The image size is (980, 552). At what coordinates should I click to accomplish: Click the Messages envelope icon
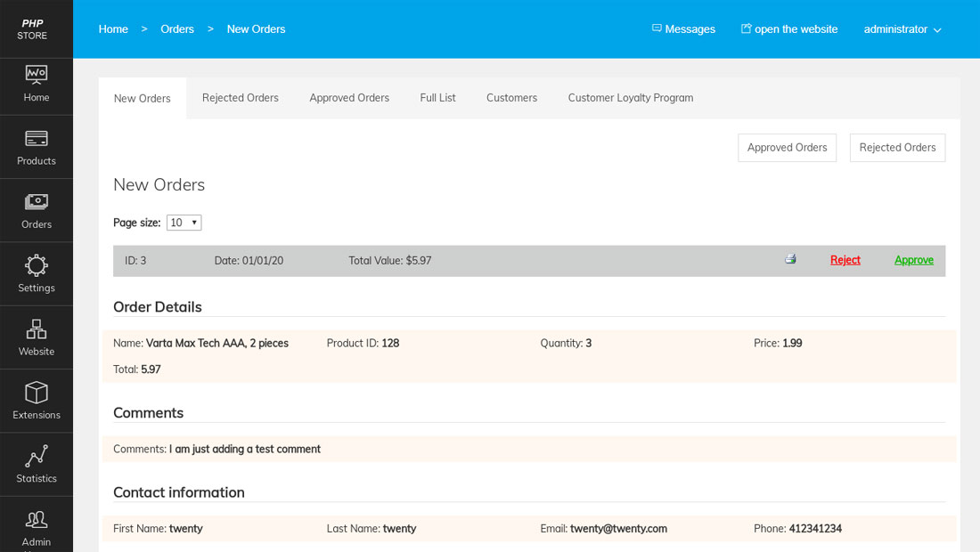click(x=657, y=28)
